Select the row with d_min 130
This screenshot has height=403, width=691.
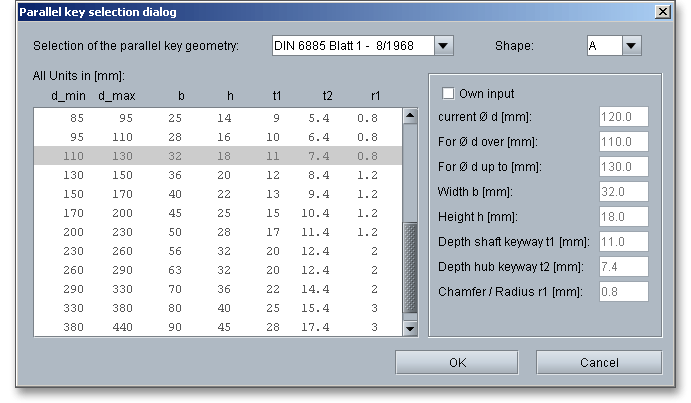(x=218, y=175)
